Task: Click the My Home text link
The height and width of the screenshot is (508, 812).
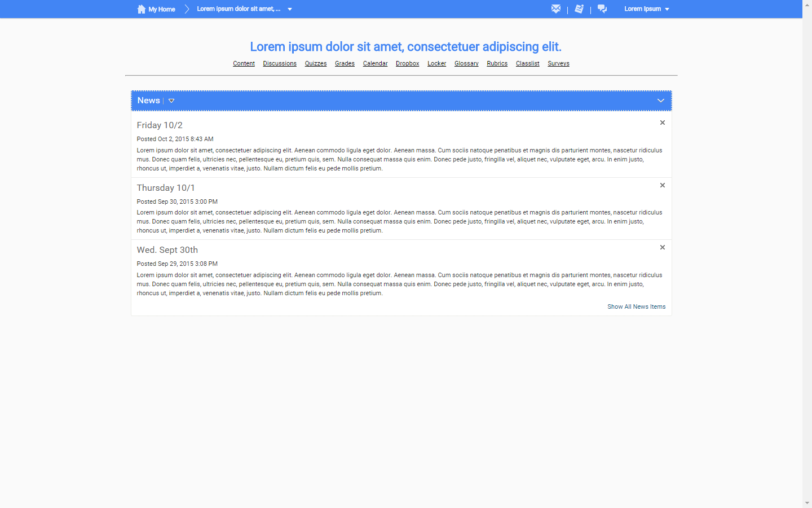Action: click(x=162, y=9)
